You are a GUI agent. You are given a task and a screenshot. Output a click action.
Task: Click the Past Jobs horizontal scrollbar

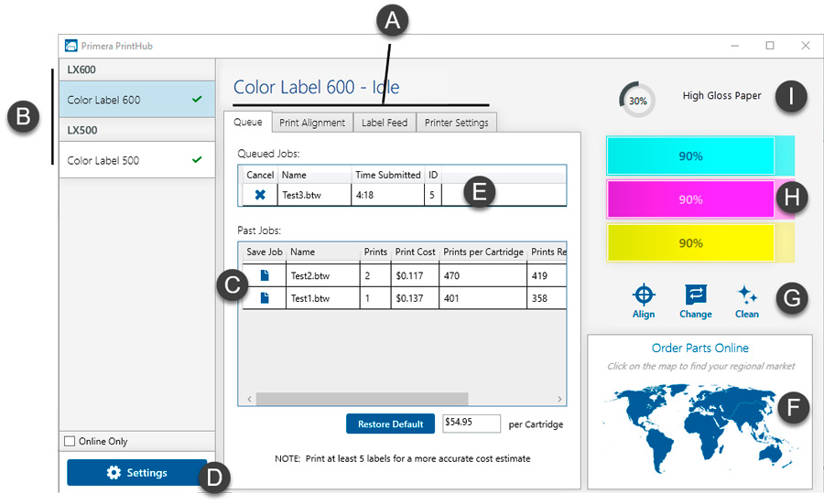362,399
